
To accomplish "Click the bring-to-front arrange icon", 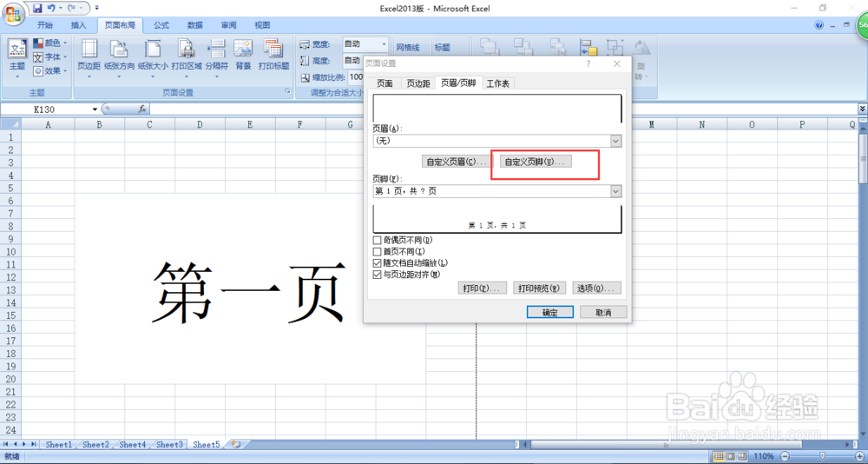I will pos(490,47).
